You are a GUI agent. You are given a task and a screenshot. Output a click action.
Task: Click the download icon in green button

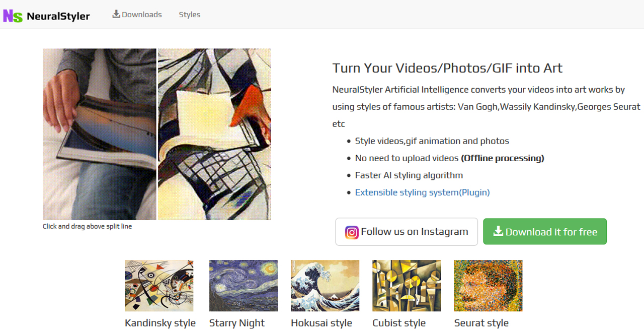(x=498, y=231)
